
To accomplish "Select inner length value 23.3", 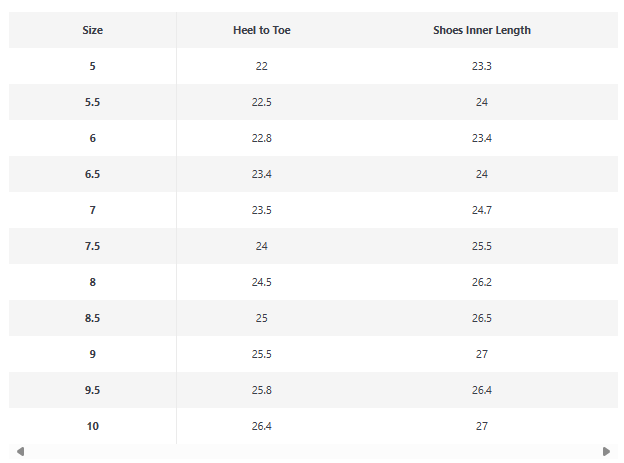I will pyautogui.click(x=482, y=66).
